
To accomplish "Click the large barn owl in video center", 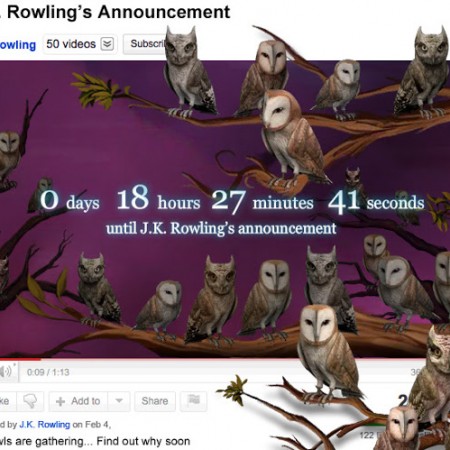I will [x=293, y=137].
